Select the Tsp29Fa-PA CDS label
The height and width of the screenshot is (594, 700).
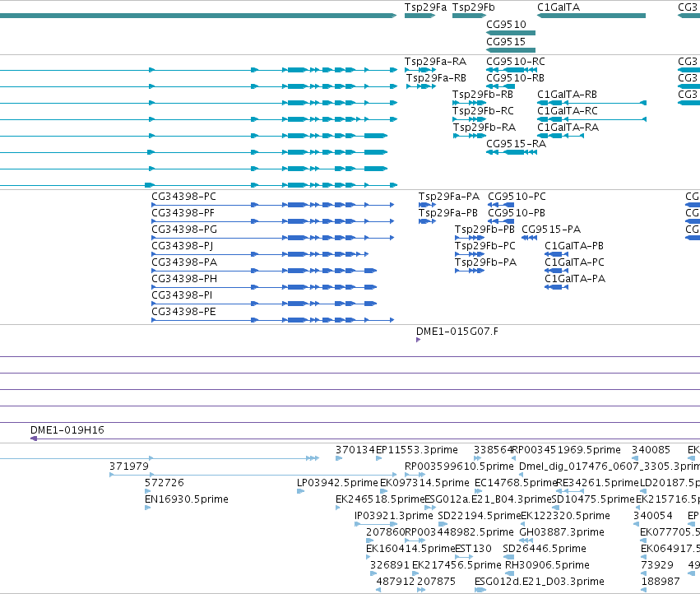448,197
